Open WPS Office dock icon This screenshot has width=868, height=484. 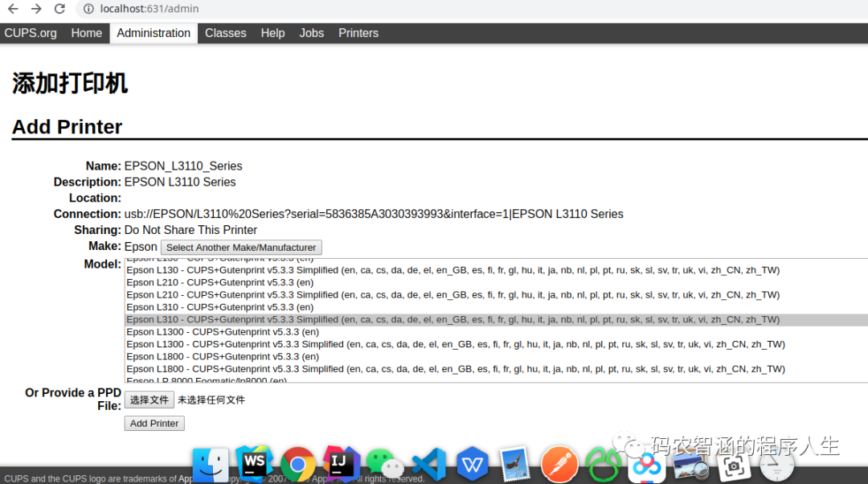(x=473, y=464)
